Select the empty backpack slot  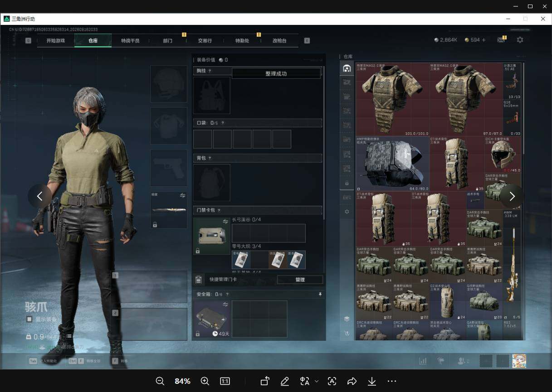(212, 183)
